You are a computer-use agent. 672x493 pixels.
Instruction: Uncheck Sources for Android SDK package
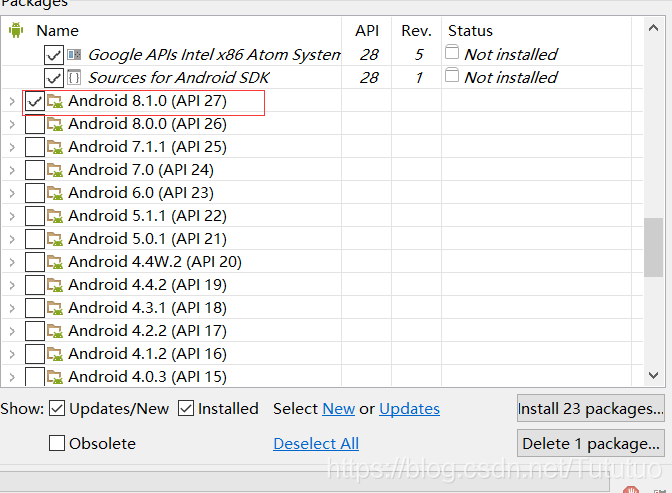point(54,78)
